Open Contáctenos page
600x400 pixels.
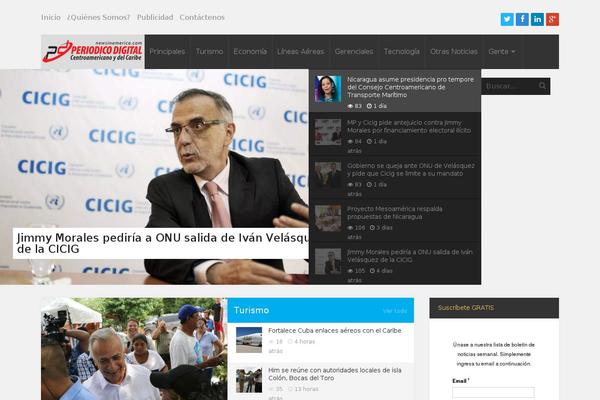(202, 17)
